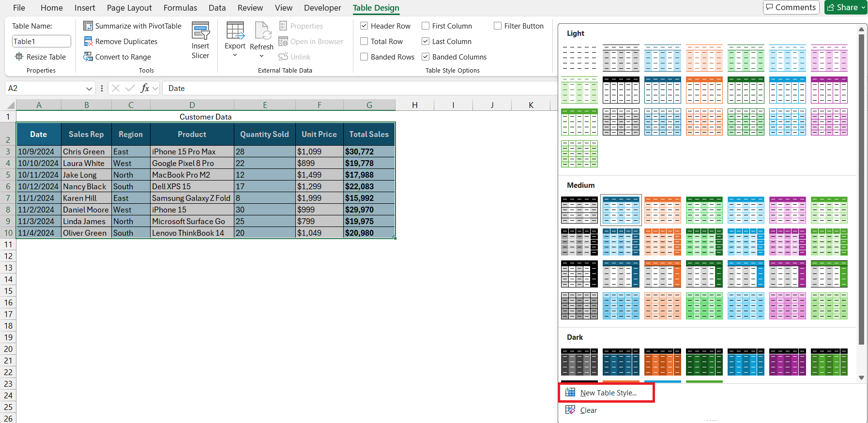This screenshot has height=423, width=868.
Task: Click the table style gallery scroll down arrow
Action: pos(861,378)
